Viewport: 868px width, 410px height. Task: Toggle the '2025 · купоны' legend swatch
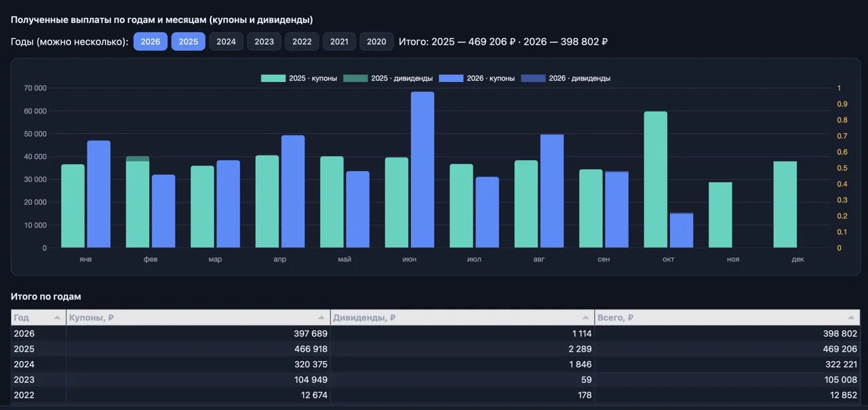click(x=273, y=79)
